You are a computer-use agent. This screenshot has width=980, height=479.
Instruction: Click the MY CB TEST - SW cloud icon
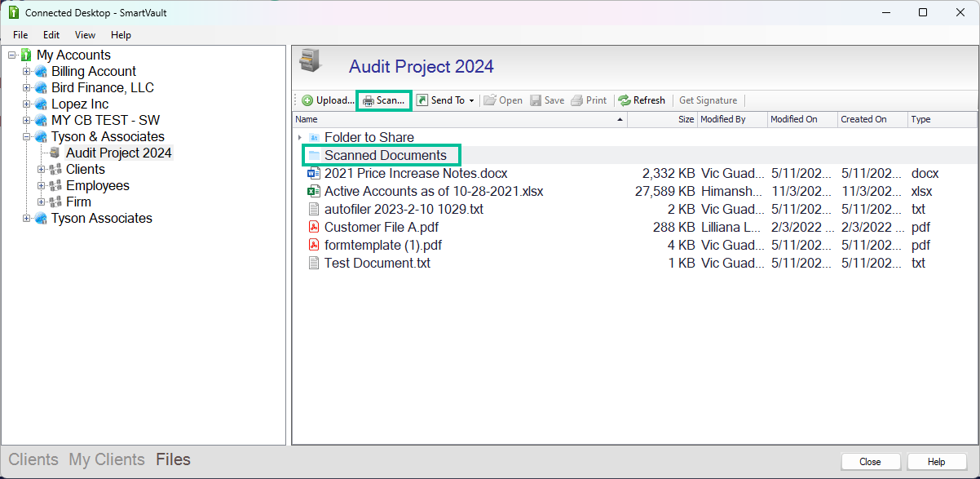click(x=41, y=120)
